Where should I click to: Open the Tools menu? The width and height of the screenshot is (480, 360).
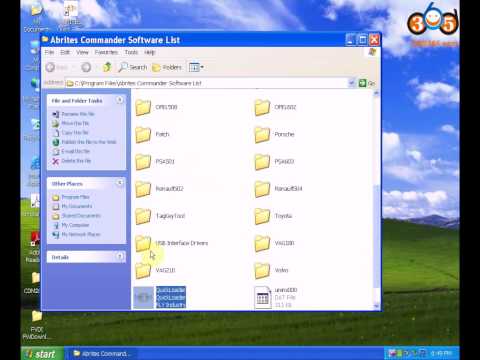point(131,52)
